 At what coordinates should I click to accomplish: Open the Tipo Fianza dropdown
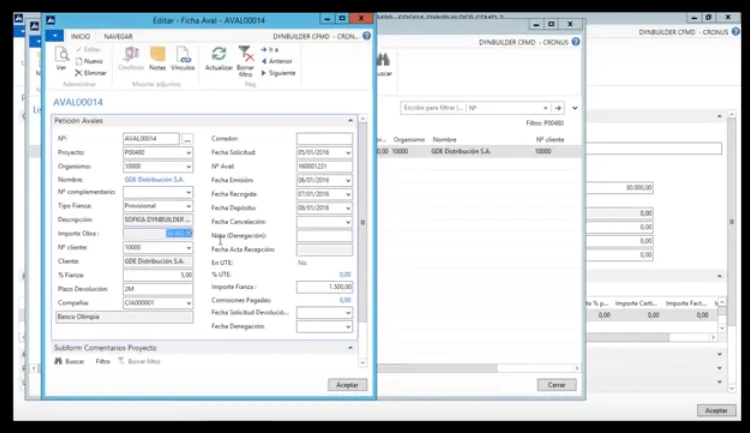[x=188, y=206]
